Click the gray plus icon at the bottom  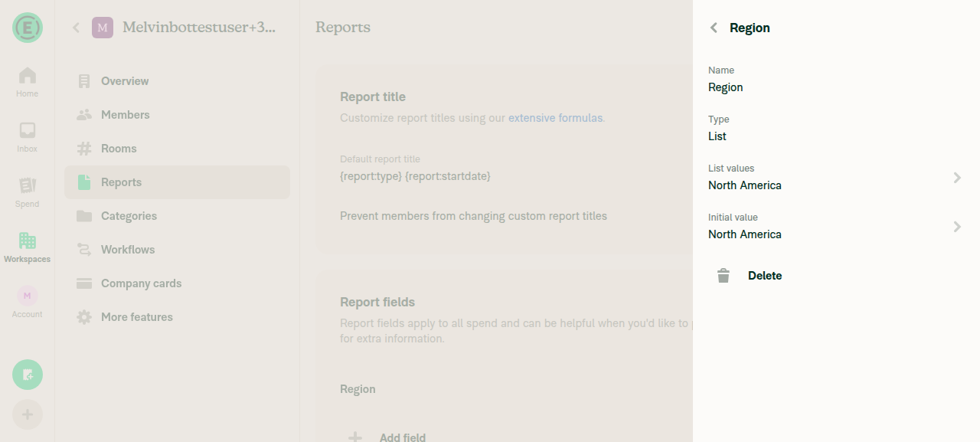(x=28, y=414)
